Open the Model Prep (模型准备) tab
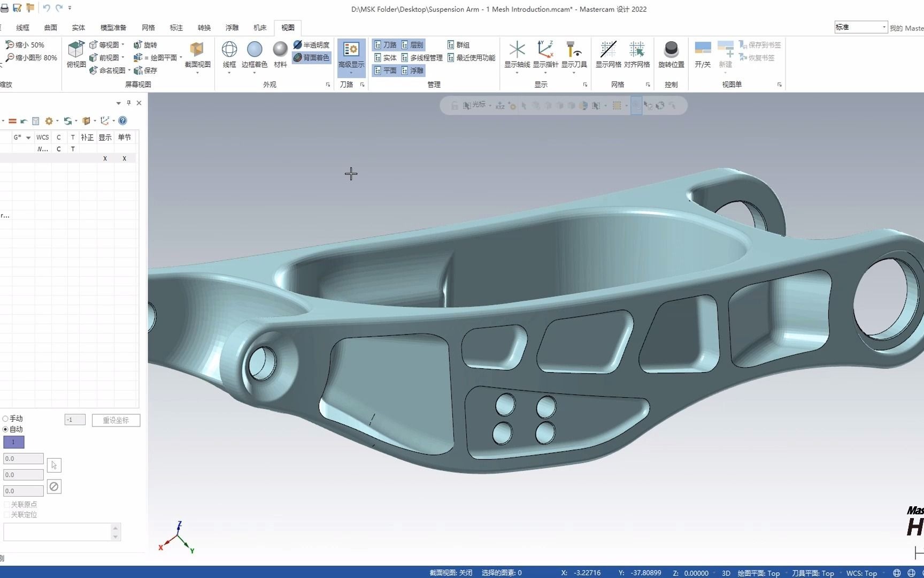The image size is (924, 578). [x=113, y=27]
